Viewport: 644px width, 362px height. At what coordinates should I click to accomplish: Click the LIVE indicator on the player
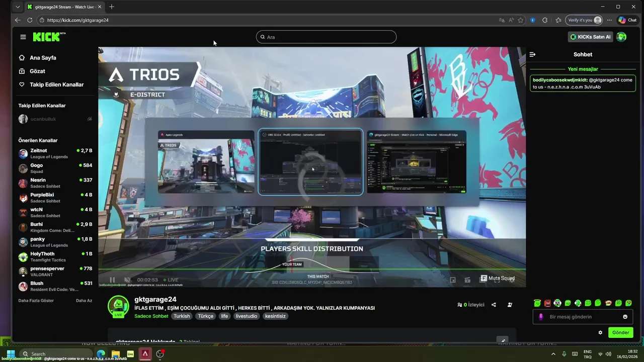click(x=171, y=280)
